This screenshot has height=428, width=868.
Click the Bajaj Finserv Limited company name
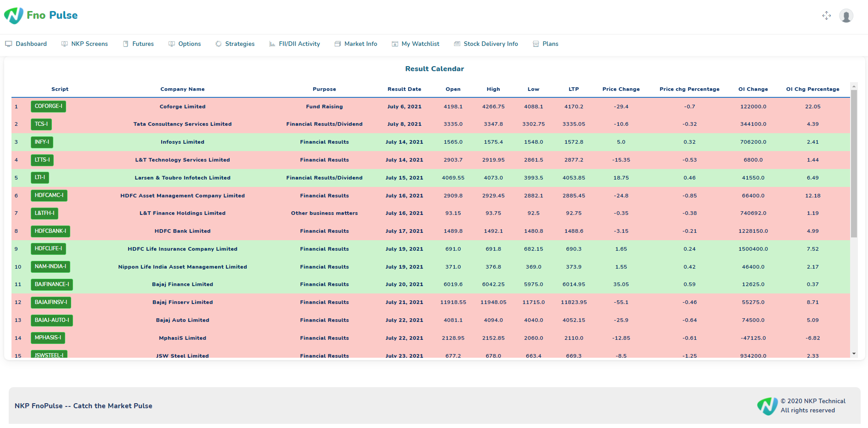(182, 303)
